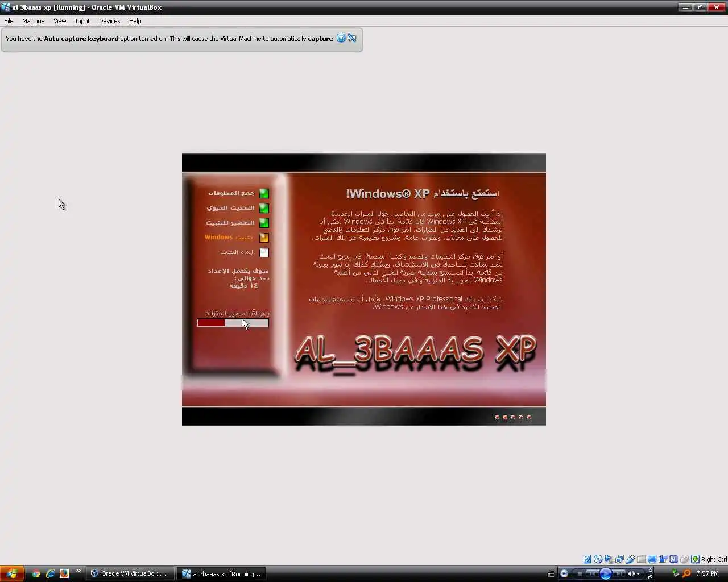
Task: Click the never-show-again notification icon
Action: pos(352,38)
